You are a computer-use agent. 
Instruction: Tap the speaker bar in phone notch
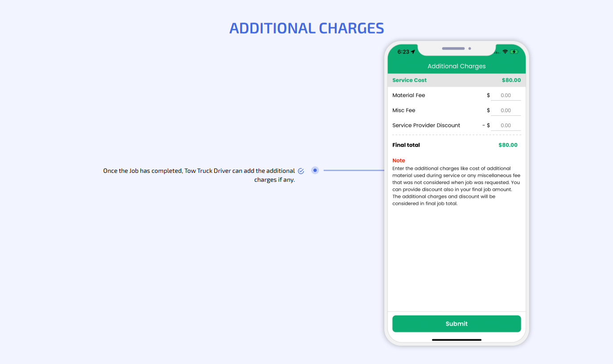click(453, 49)
